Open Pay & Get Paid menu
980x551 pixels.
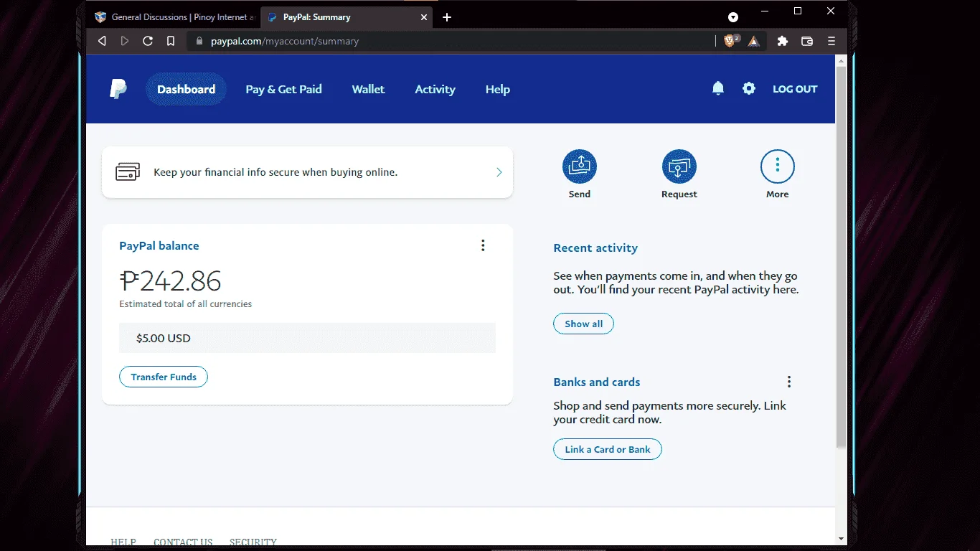tap(283, 89)
